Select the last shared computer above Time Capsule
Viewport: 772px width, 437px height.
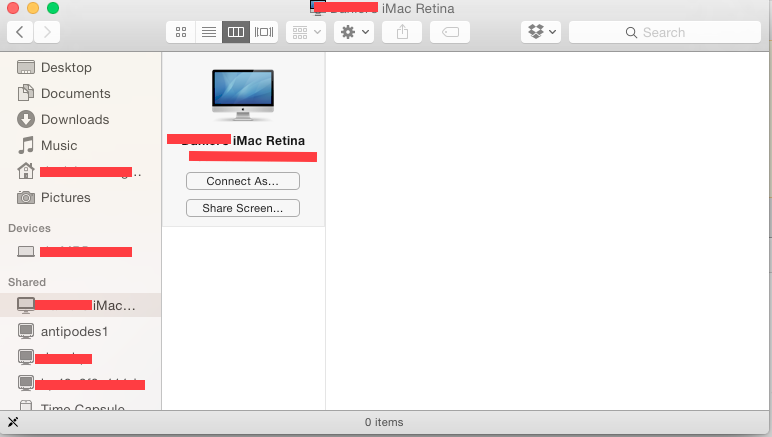(x=81, y=383)
